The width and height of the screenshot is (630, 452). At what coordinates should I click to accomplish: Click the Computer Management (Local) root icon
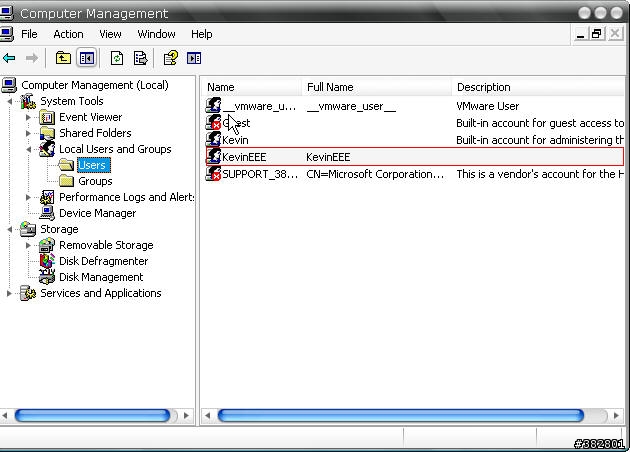9,85
